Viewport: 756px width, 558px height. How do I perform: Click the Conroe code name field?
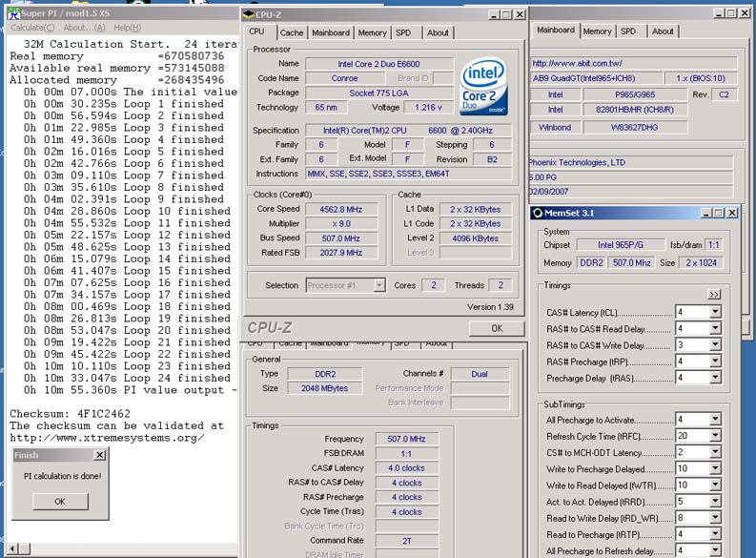click(x=344, y=78)
